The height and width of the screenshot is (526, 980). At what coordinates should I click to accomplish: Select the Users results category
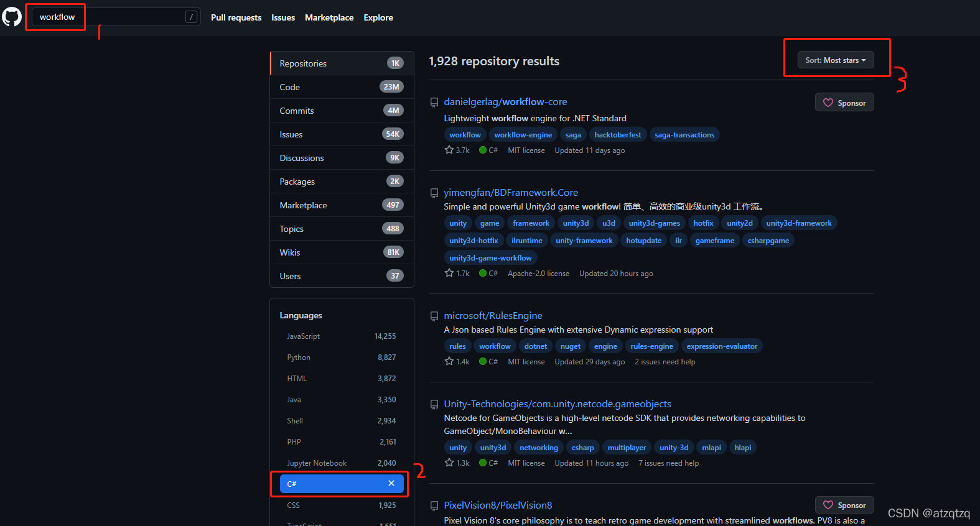click(x=342, y=276)
